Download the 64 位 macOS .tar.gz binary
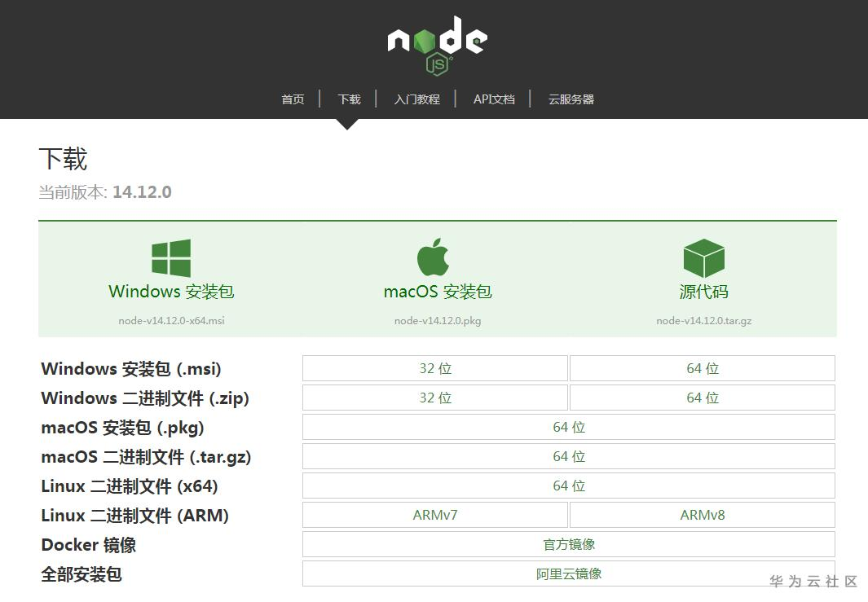The height and width of the screenshot is (602, 868). 569,456
